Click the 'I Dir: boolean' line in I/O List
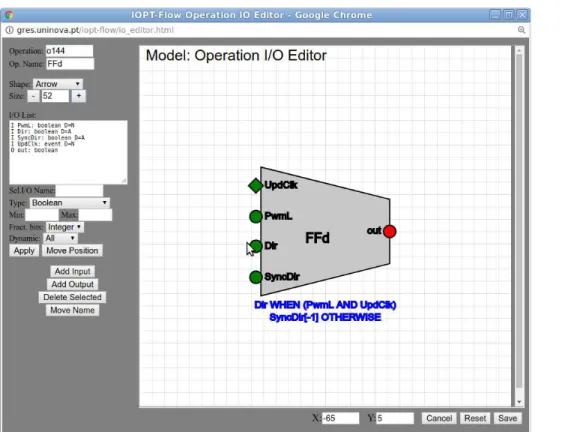 coord(41,131)
